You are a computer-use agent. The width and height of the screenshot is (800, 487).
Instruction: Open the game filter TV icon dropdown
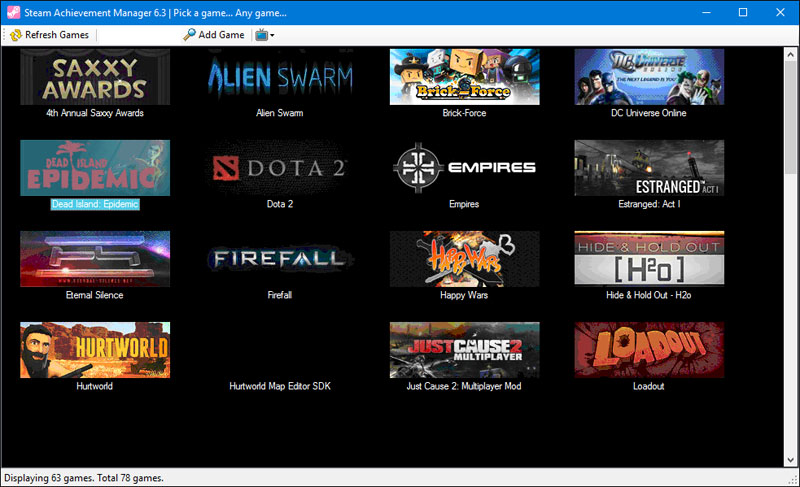pos(264,35)
